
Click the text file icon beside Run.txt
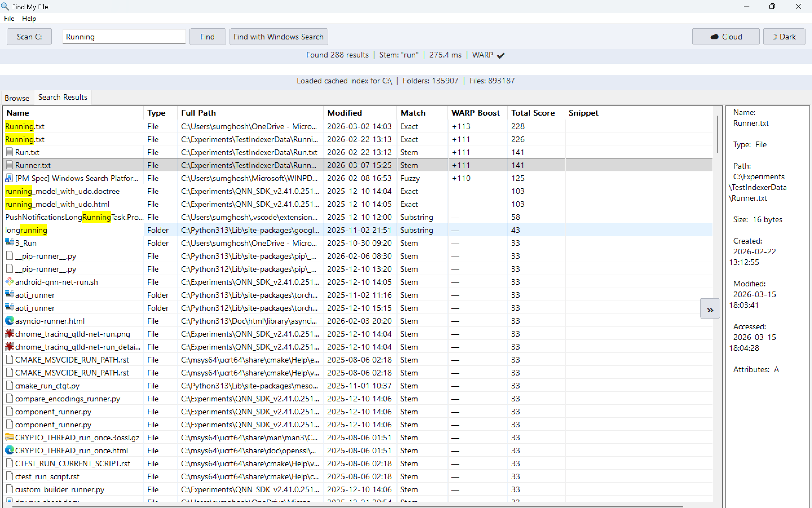9,152
